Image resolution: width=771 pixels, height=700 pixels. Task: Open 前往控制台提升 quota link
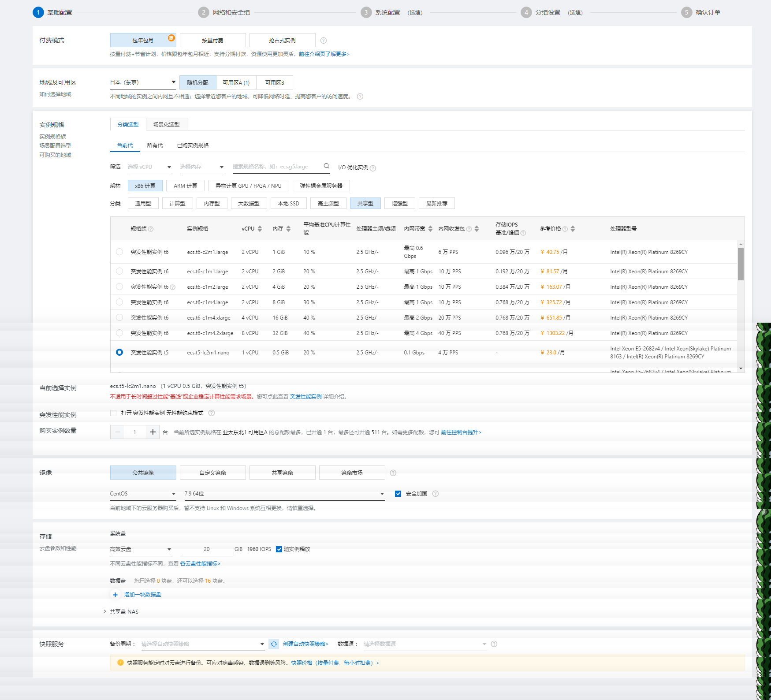pos(461,432)
